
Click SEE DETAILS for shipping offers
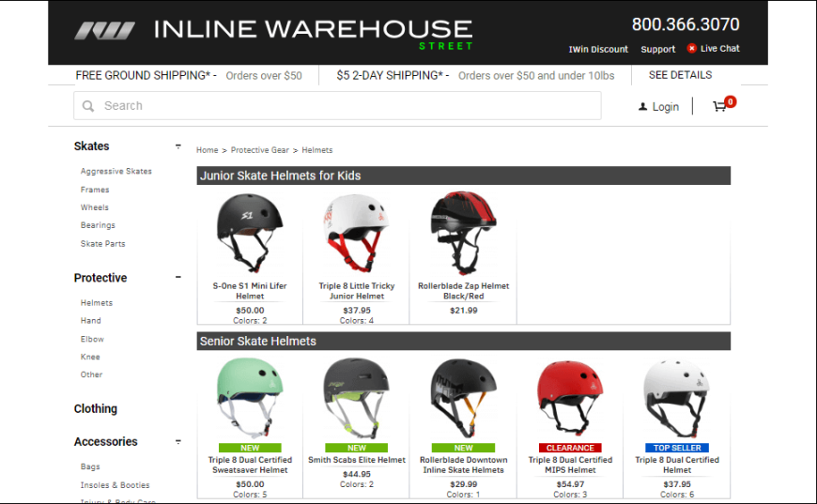tap(680, 75)
